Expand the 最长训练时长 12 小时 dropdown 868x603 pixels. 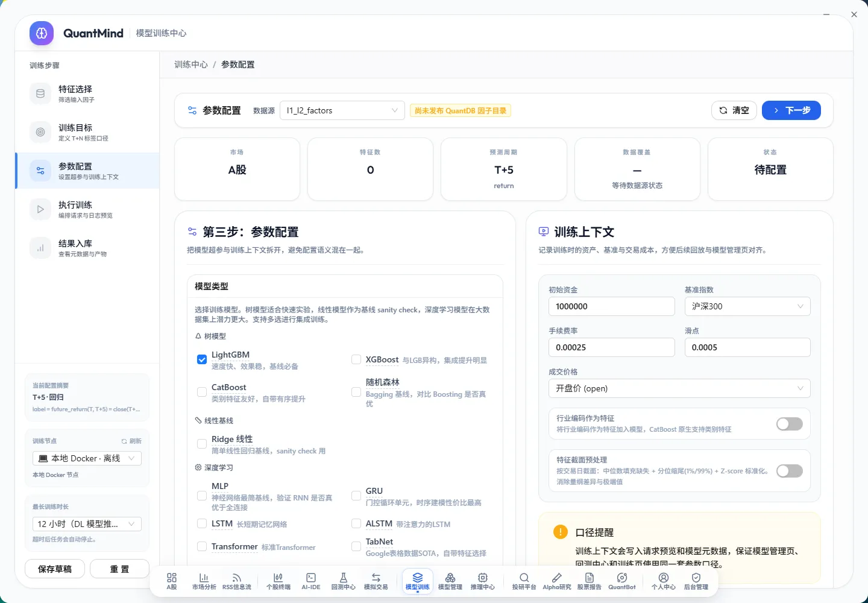pyautogui.click(x=87, y=524)
